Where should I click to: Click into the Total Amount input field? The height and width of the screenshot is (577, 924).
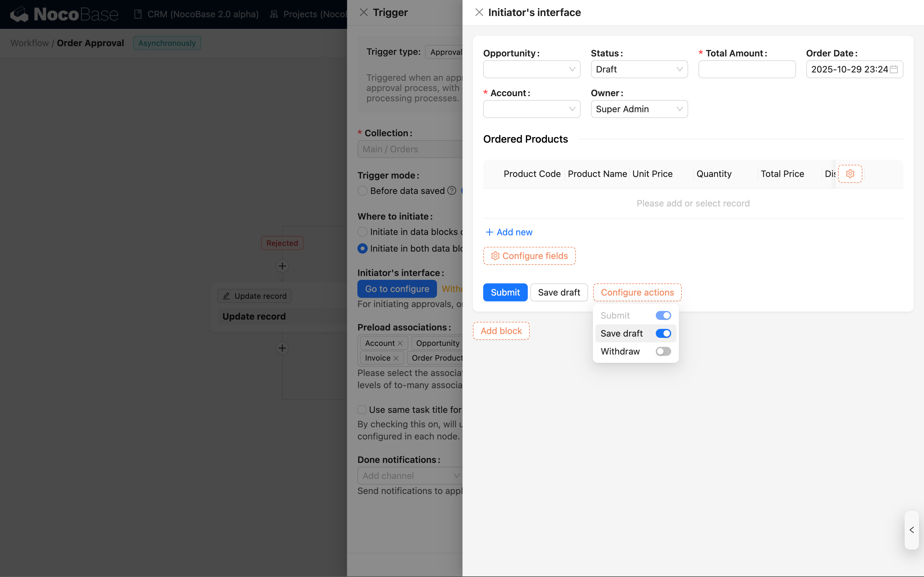[747, 70]
